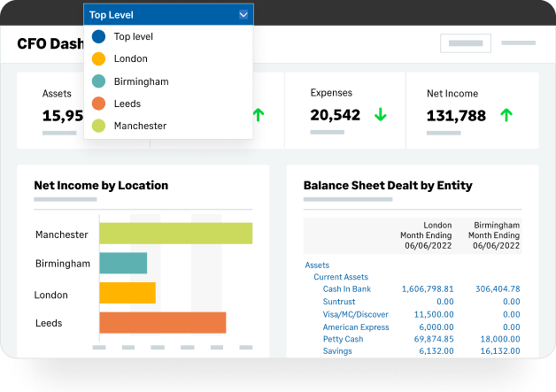Image resolution: width=556 pixels, height=392 pixels.
Task: Click the orange Leeds bar
Action: click(x=163, y=322)
